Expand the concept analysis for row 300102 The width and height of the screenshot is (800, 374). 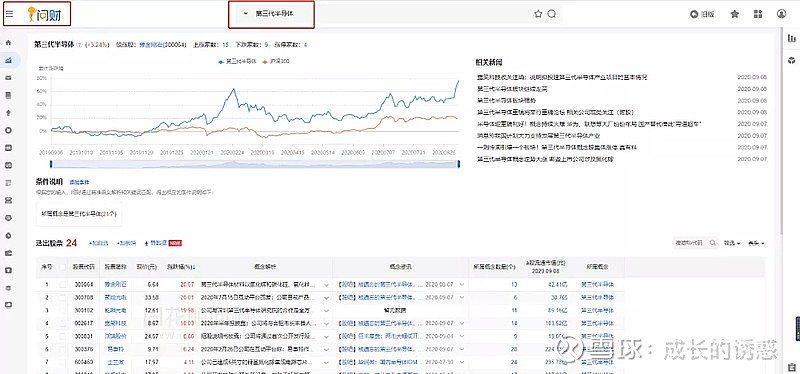click(327, 311)
